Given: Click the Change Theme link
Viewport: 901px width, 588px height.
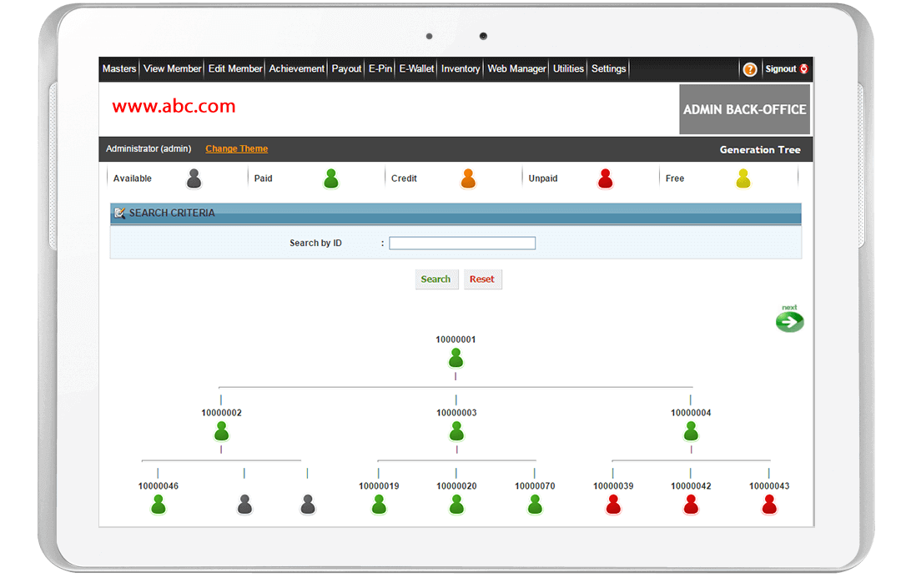Looking at the screenshot, I should click(x=237, y=149).
